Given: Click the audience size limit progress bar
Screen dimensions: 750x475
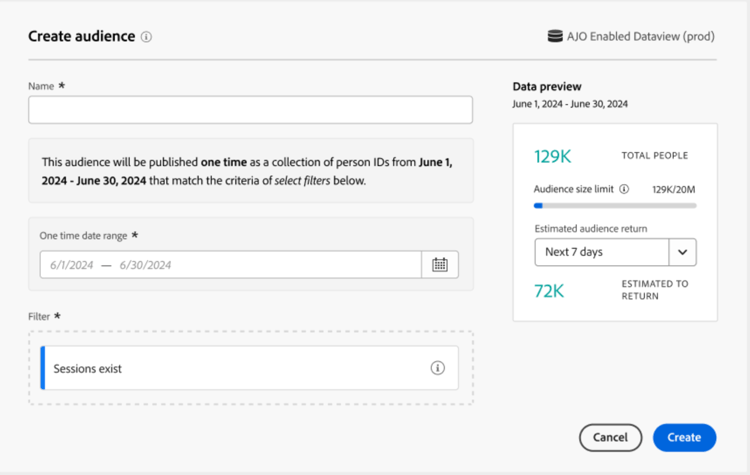Looking at the screenshot, I should coord(615,205).
